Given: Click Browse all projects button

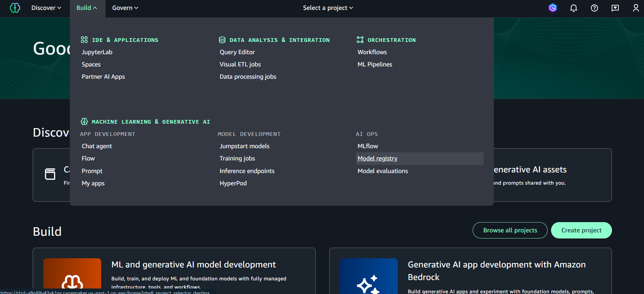Looking at the screenshot, I should pos(510,230).
